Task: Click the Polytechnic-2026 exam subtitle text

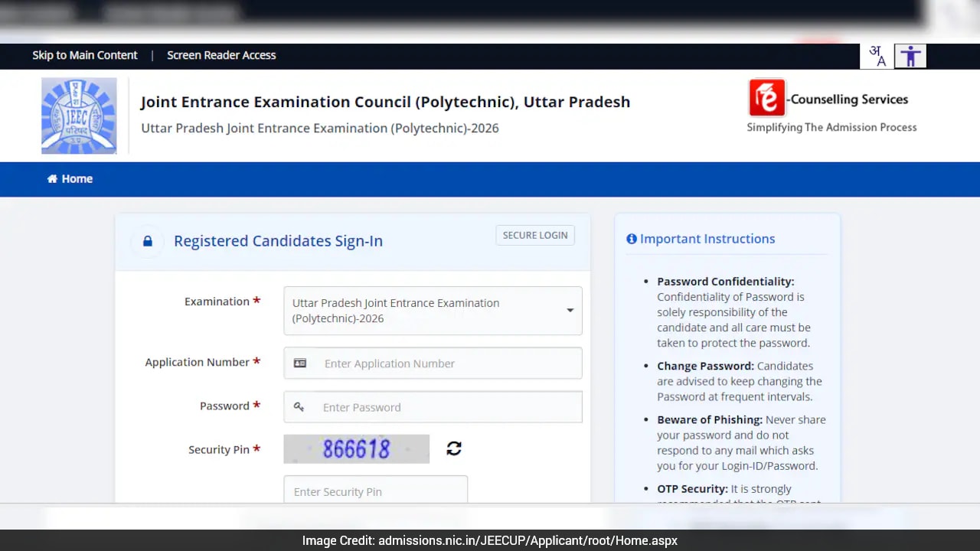Action: [320, 128]
